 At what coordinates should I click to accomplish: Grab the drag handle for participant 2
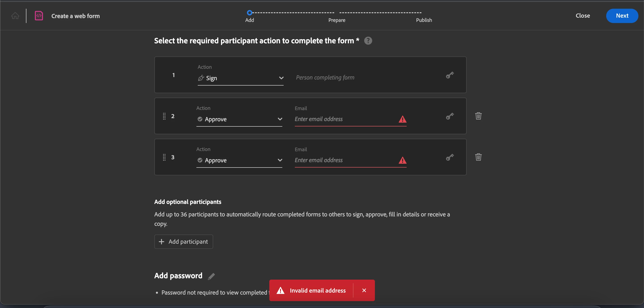(x=164, y=116)
